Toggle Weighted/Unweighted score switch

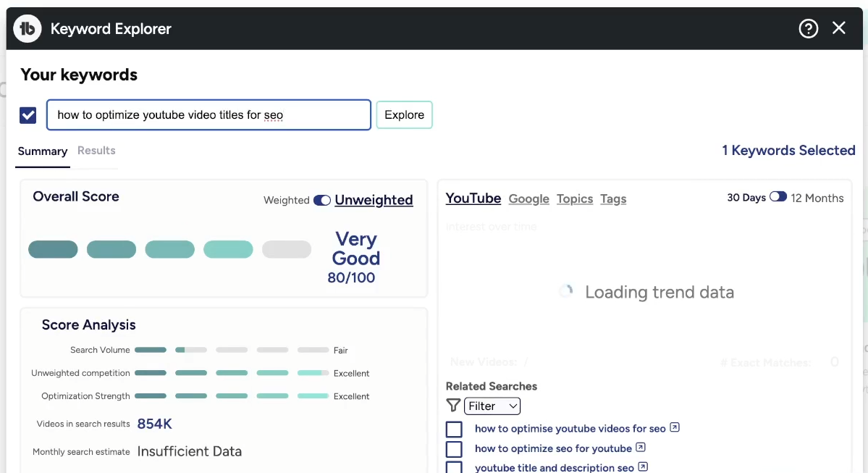[x=321, y=200]
